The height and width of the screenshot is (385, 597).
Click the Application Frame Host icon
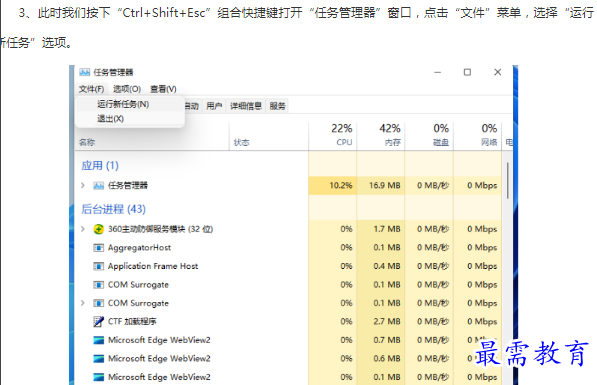(x=99, y=266)
